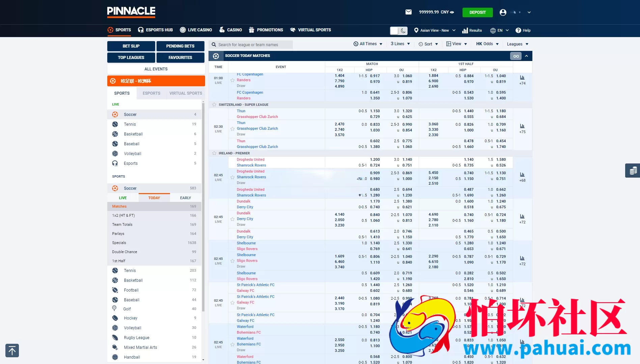
Task: Select the Hockey sport icon
Action: click(115, 318)
